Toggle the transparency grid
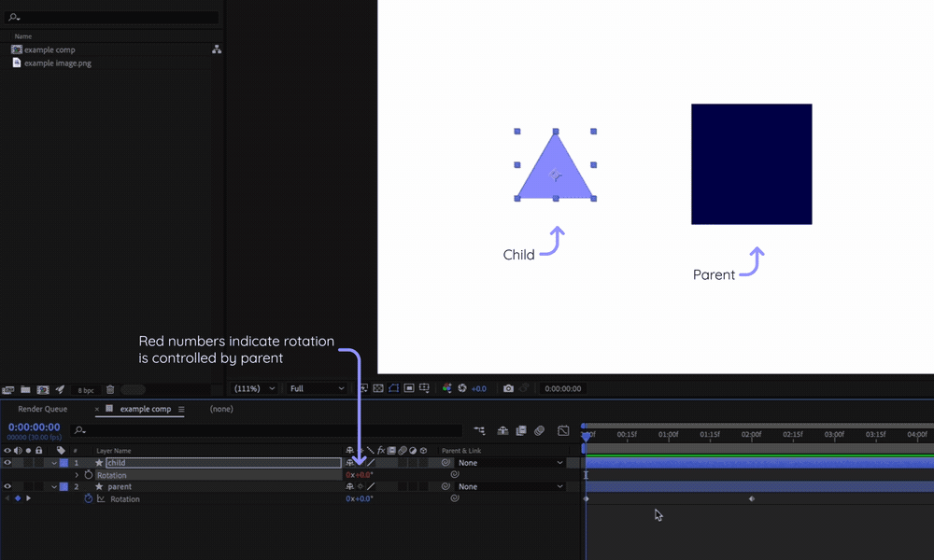The width and height of the screenshot is (934, 560). click(378, 388)
